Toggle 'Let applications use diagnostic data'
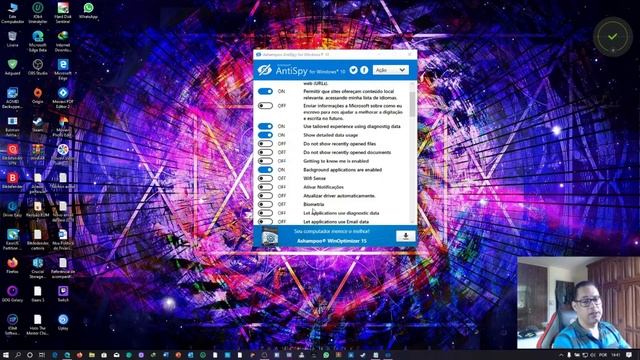This screenshot has height=360, width=640. click(x=265, y=213)
